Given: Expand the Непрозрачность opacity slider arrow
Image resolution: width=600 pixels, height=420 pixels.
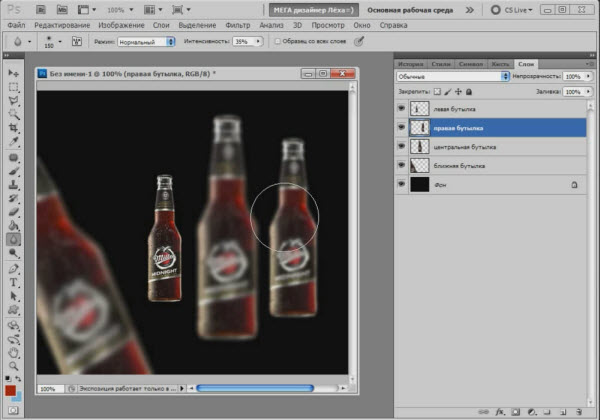Looking at the screenshot, I should click(x=586, y=76).
